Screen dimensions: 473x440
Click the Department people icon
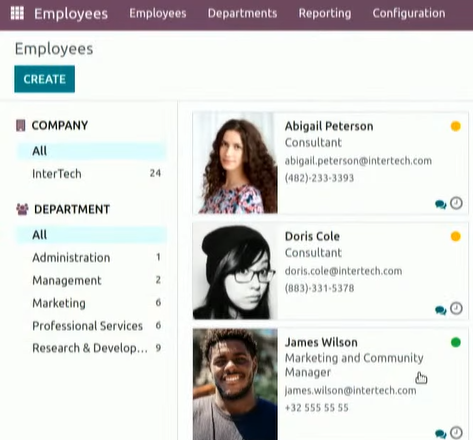click(x=22, y=209)
